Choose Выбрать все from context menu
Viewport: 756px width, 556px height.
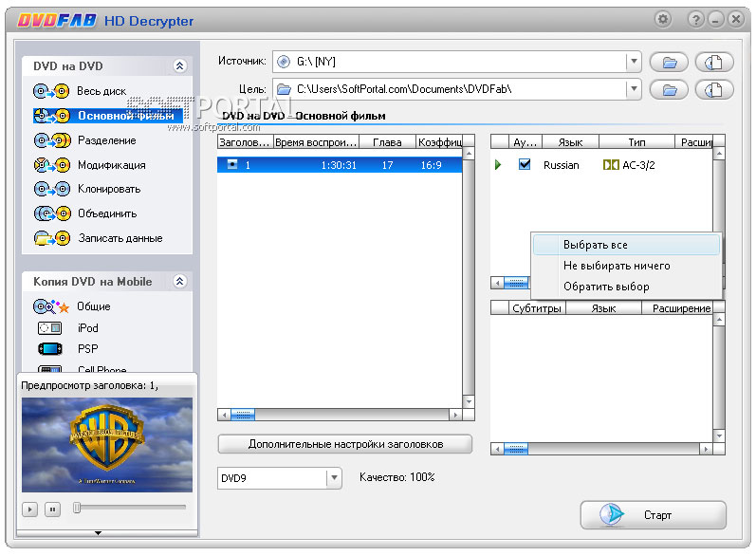click(626, 245)
